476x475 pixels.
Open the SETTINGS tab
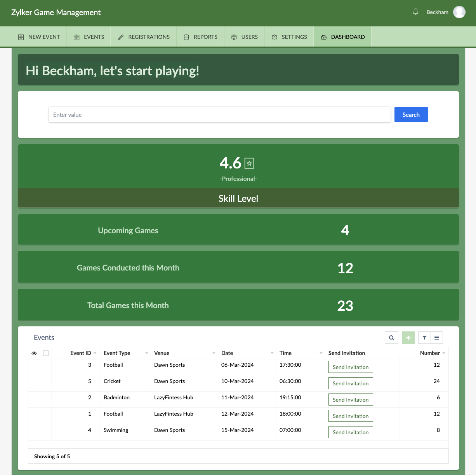(x=289, y=37)
